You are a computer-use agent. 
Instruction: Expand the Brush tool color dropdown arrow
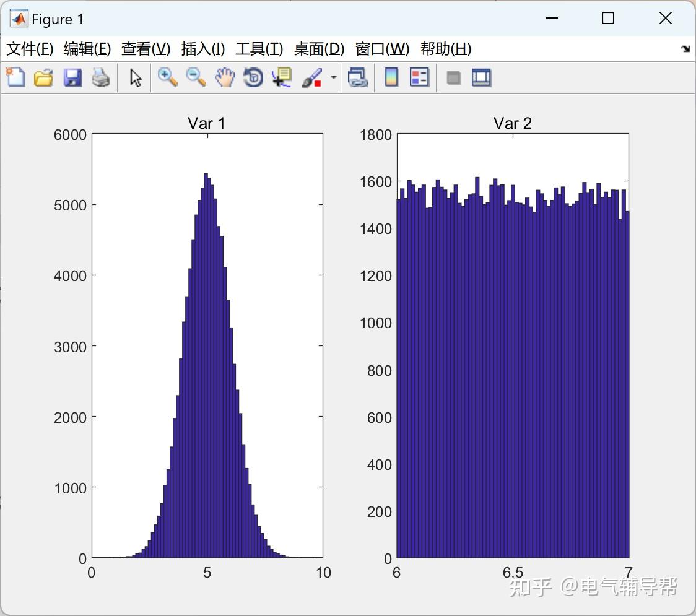333,77
